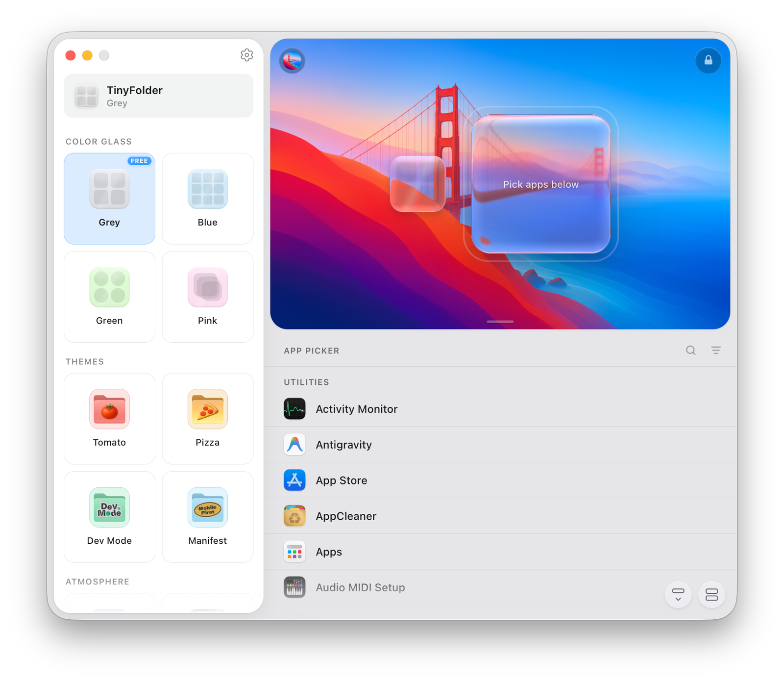Select the Grey color glass style

(x=109, y=199)
